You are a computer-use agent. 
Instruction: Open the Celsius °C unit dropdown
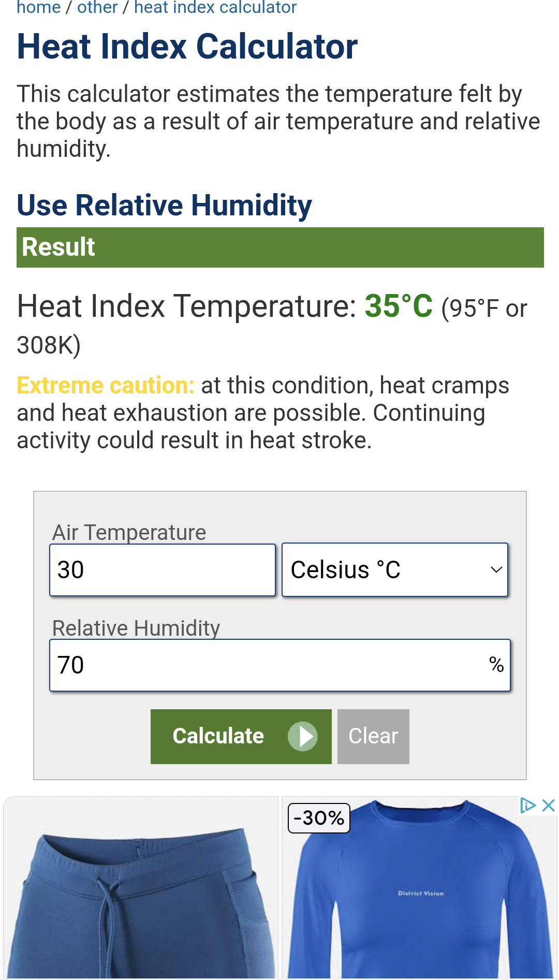394,570
